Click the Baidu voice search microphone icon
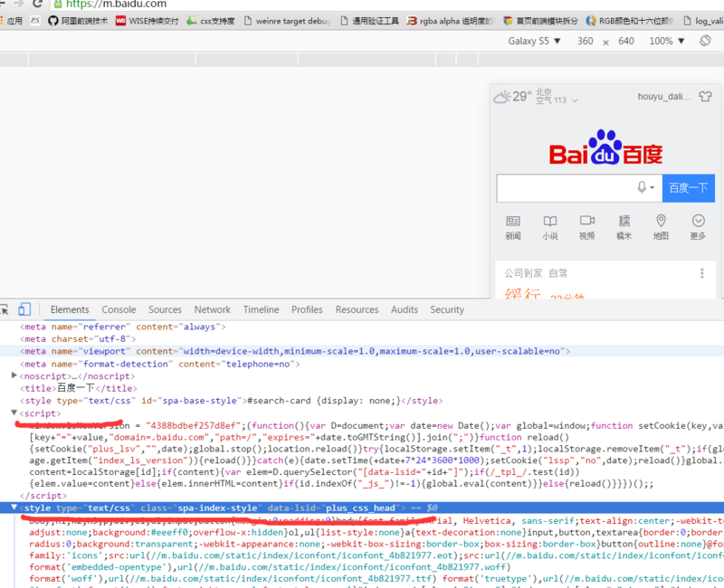This screenshot has height=588, width=724. pos(643,187)
